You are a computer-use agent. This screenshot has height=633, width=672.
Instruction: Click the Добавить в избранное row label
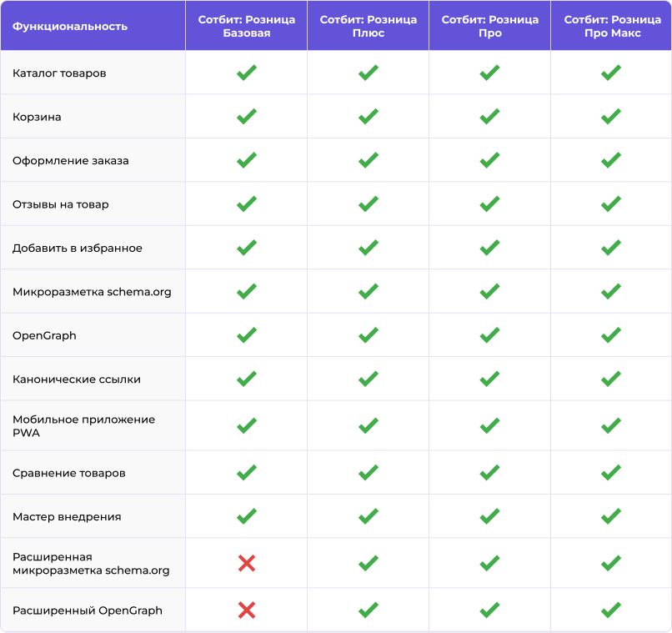(x=78, y=248)
